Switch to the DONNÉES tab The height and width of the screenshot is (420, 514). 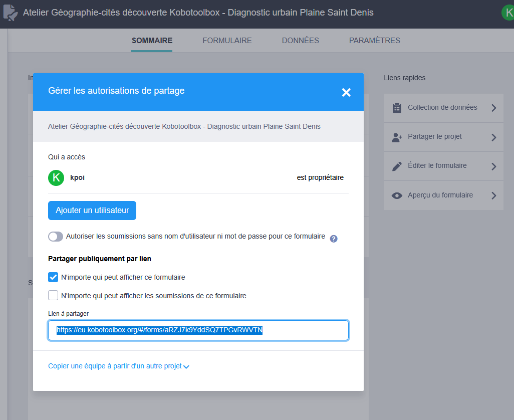point(300,41)
